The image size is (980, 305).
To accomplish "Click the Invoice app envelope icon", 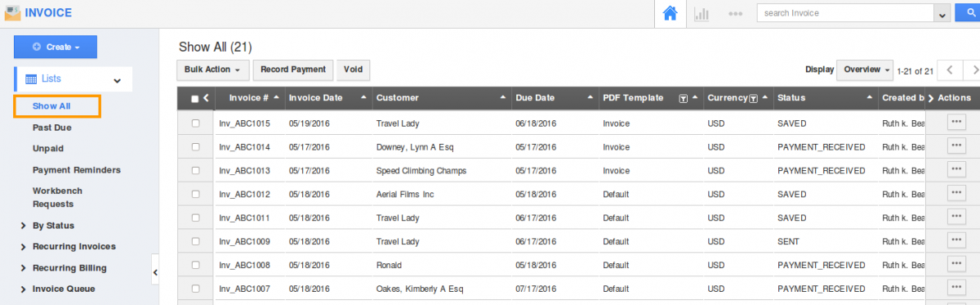I will click(x=12, y=12).
